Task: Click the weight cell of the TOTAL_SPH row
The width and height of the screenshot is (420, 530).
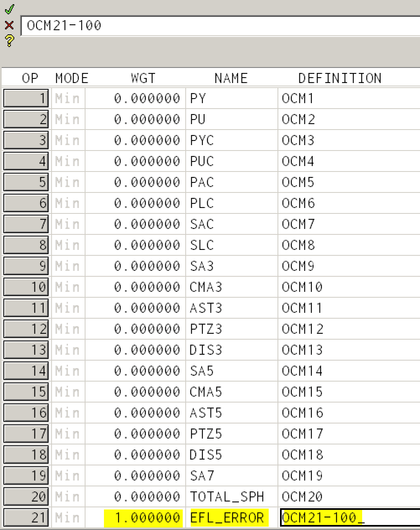Action: click(135, 496)
